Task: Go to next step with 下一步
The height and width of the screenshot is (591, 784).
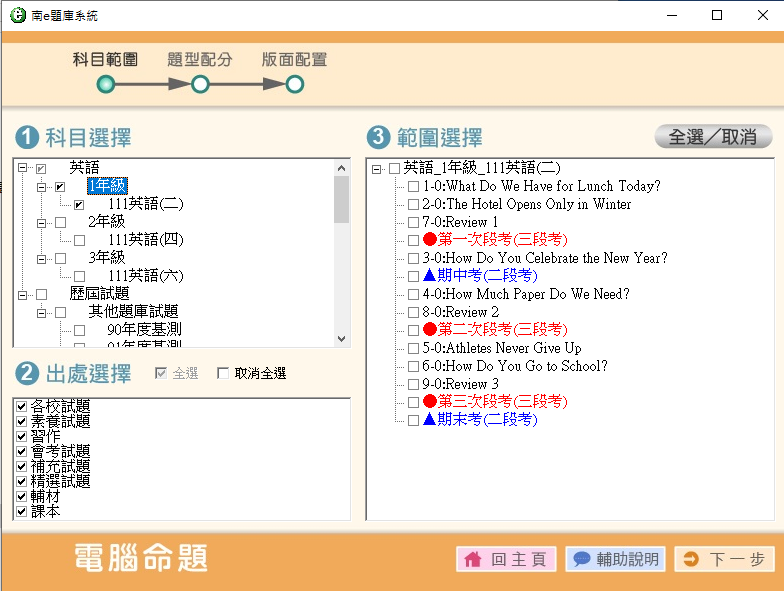Action: tap(724, 560)
